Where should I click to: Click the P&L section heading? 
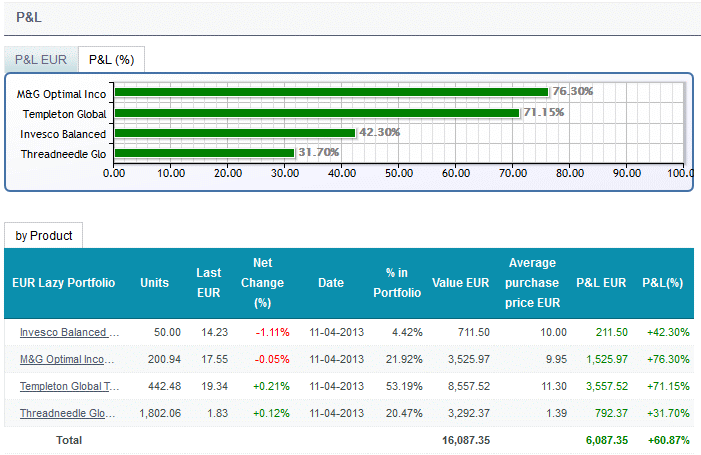coord(29,17)
